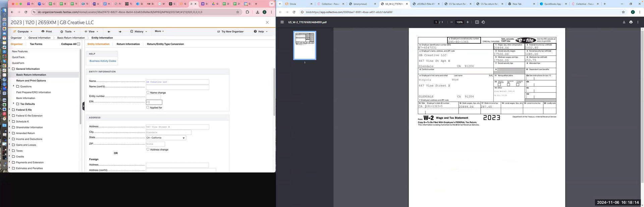This screenshot has height=207, width=644.
Task: Open the Tax Forms tab
Action: (x=36, y=44)
